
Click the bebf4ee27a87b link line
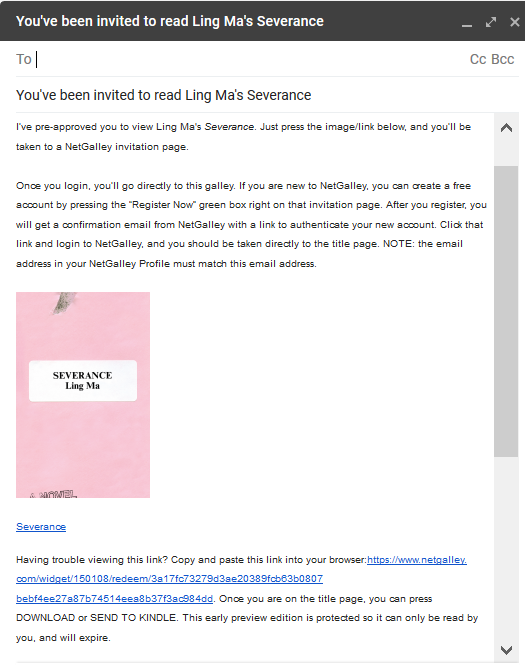tap(114, 598)
